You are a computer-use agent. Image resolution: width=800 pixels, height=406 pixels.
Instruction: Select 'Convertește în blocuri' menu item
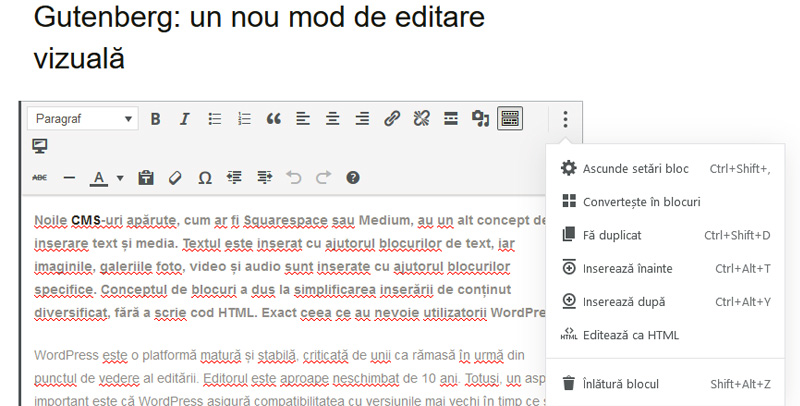[641, 202]
